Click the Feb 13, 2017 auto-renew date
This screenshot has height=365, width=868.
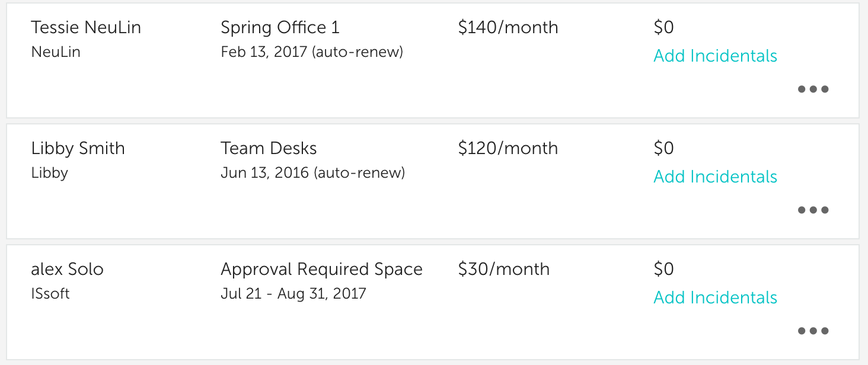(x=312, y=52)
